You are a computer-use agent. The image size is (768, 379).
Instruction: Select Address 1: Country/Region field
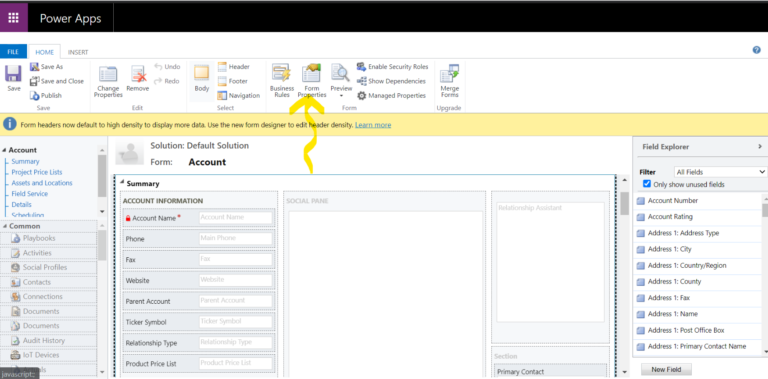point(697,265)
